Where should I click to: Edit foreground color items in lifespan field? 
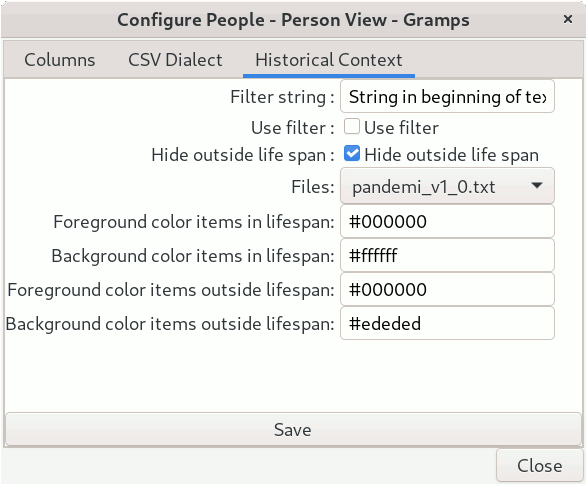point(447,222)
